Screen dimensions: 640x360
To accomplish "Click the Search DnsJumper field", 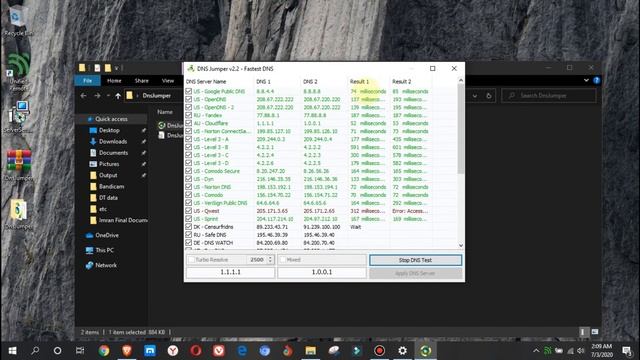I will click(x=549, y=96).
